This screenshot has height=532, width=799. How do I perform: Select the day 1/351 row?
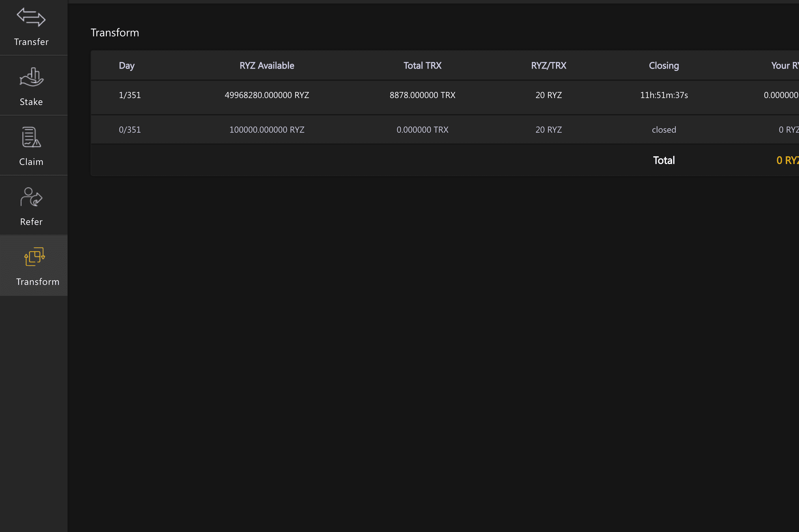[x=130, y=95]
